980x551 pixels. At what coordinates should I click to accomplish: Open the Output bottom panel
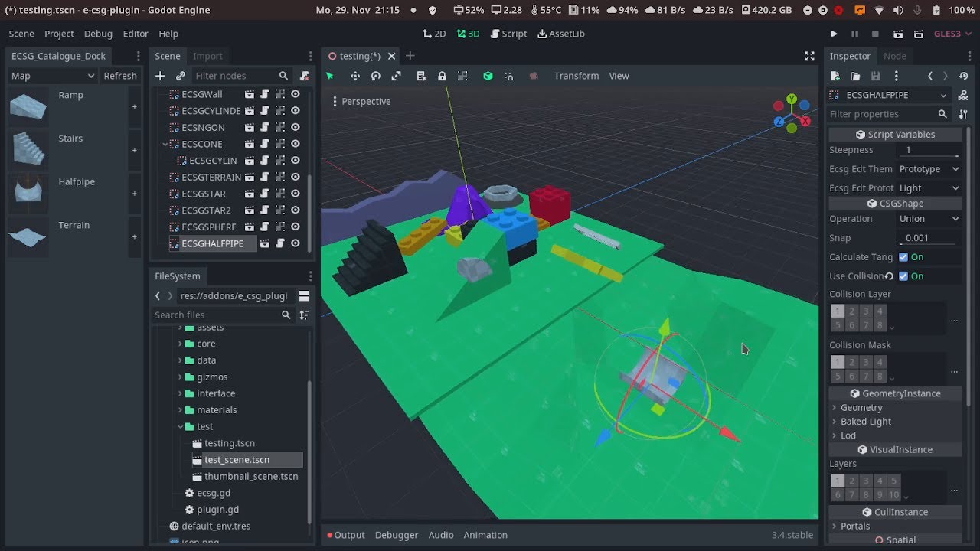346,535
